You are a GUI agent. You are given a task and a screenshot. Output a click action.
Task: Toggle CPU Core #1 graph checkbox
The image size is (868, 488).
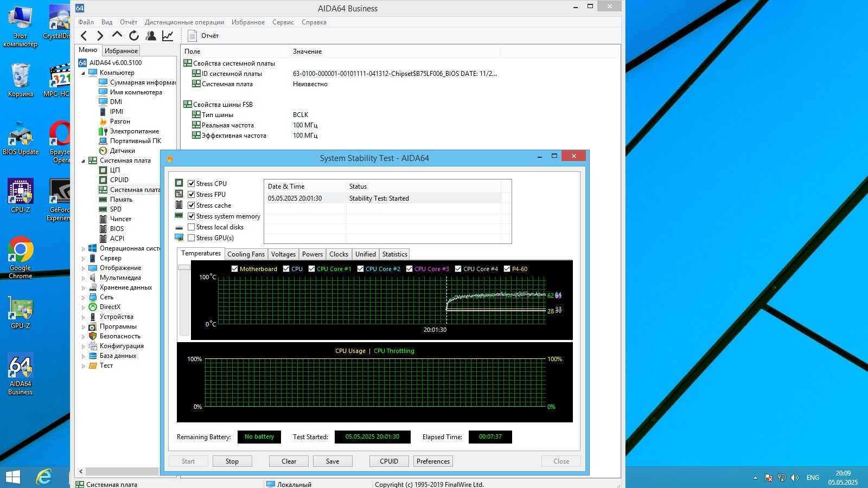pyautogui.click(x=311, y=268)
